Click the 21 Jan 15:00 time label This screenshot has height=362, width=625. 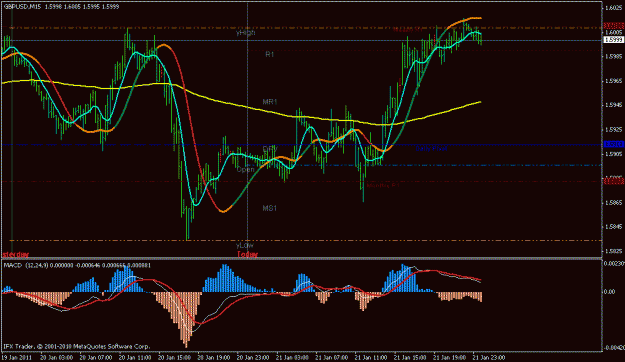click(410, 357)
